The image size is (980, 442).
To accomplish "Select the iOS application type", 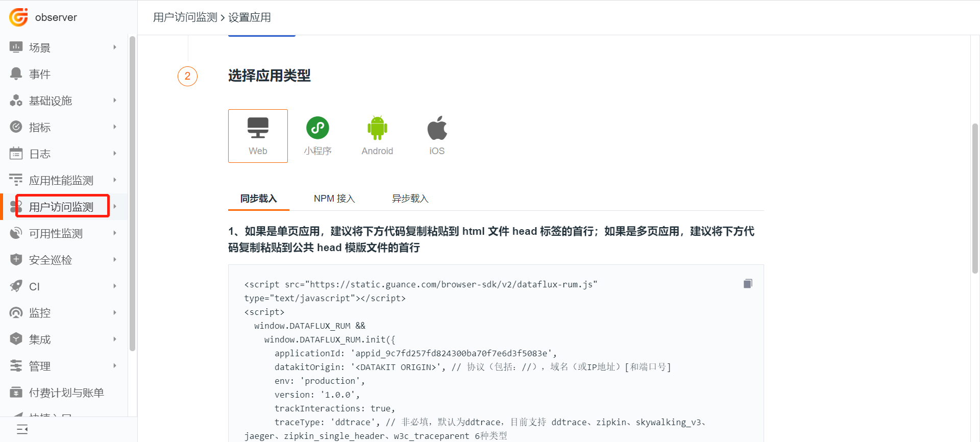I will coord(437,136).
